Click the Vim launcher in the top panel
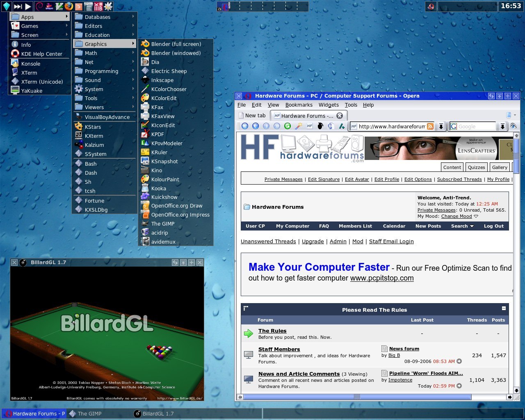The image size is (525, 420). click(59, 6)
